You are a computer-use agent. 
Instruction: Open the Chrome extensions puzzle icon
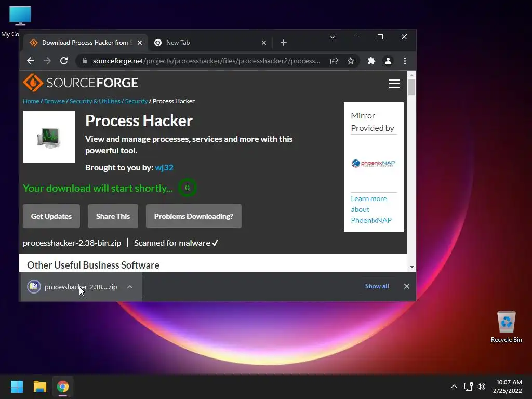tap(371, 61)
